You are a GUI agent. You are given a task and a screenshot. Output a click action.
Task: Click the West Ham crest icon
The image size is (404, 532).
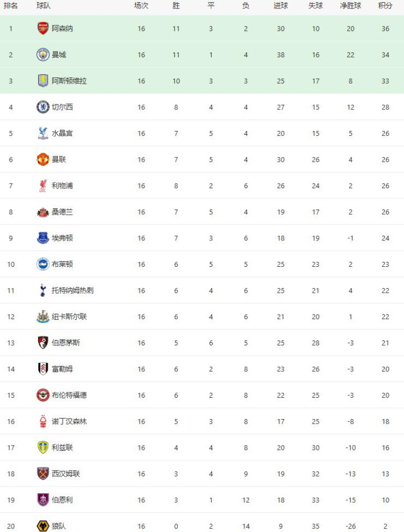coord(43,474)
